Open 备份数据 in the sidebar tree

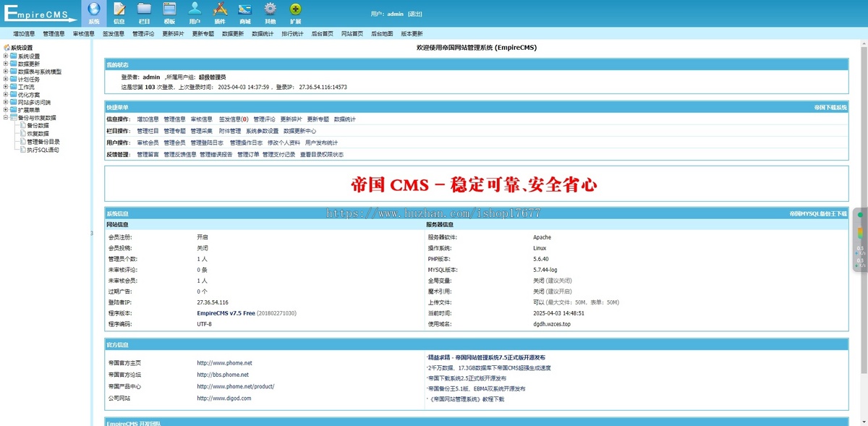(38, 126)
